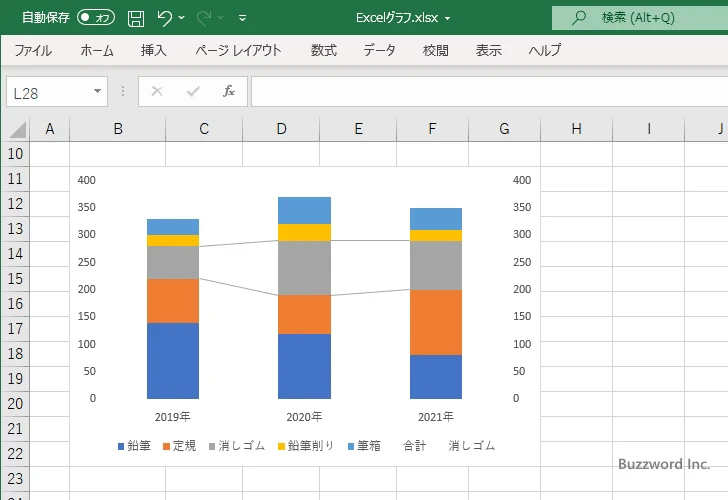Image resolution: width=728 pixels, height=500 pixels.
Task: Click the Insert Function fx icon
Action: 229,91
